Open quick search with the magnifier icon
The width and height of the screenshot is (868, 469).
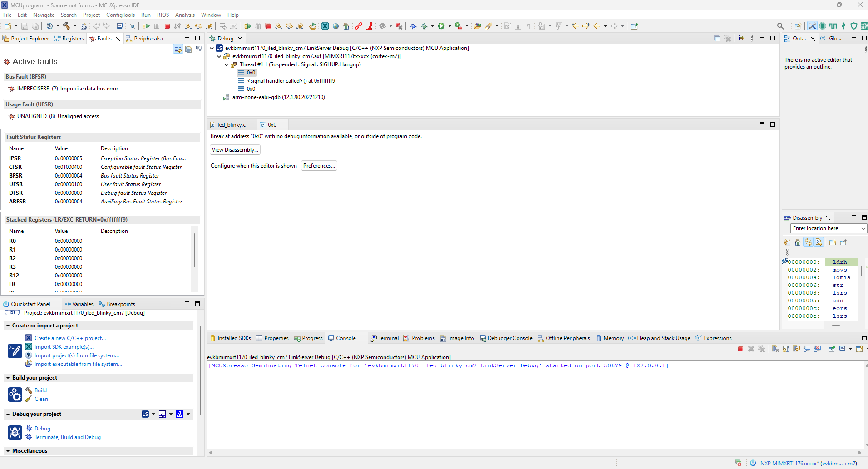click(x=780, y=26)
